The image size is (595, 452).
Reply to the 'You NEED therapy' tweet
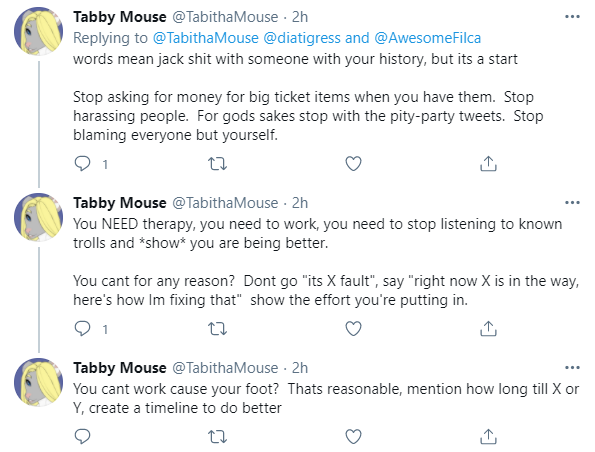(x=82, y=329)
